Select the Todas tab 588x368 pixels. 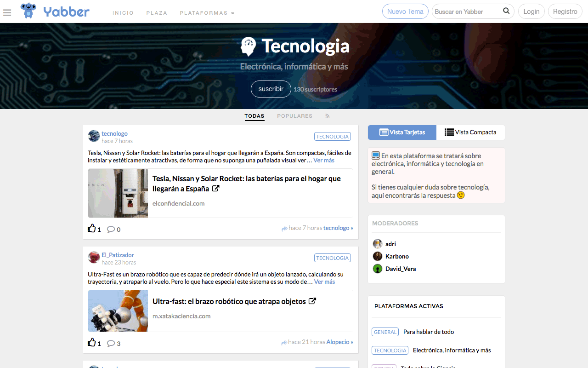(254, 116)
